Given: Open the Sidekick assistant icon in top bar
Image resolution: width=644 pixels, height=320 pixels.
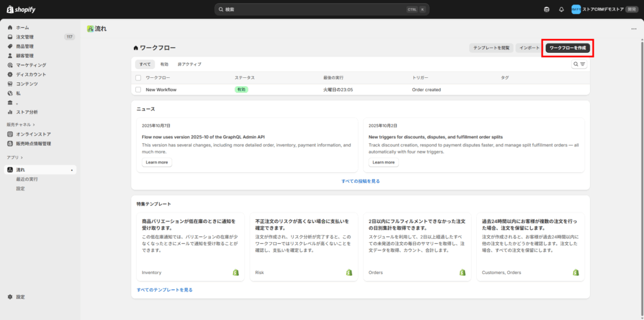Looking at the screenshot, I should pos(547,9).
